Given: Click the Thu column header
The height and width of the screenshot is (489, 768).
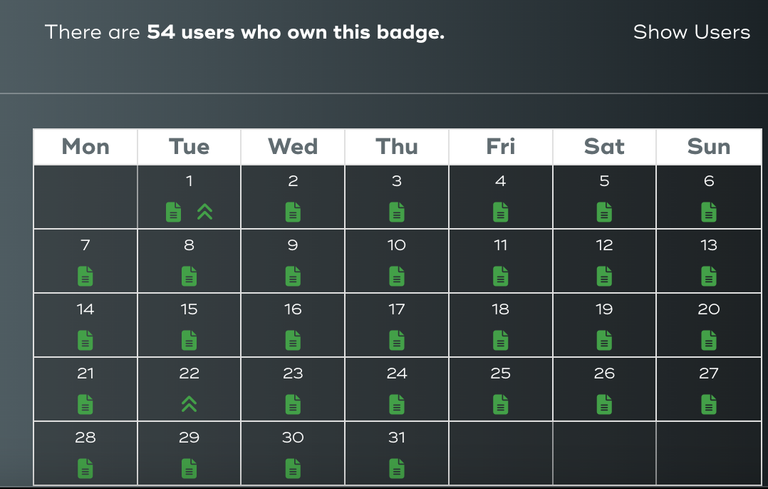Looking at the screenshot, I should tap(397, 147).
